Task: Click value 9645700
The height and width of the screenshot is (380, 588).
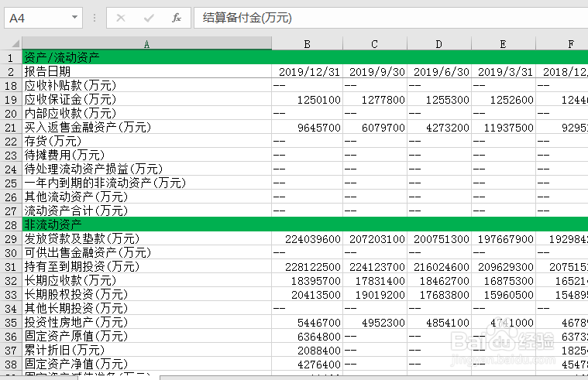Action: point(307,127)
